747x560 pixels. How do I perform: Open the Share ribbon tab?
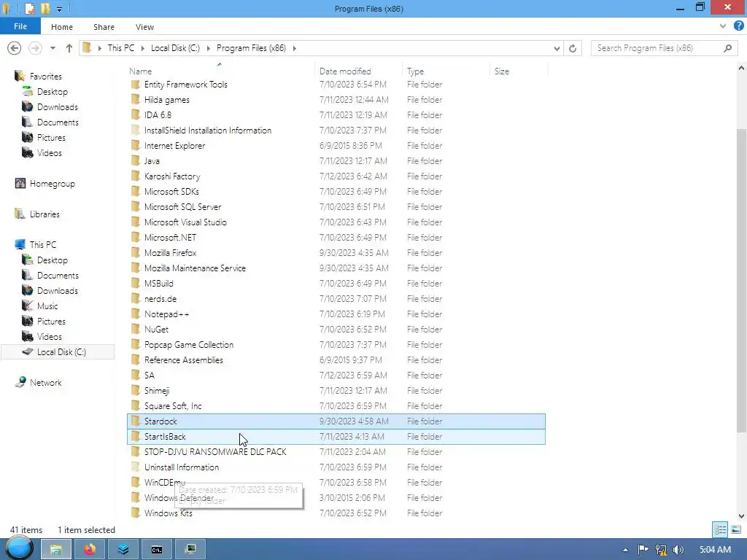coord(104,27)
